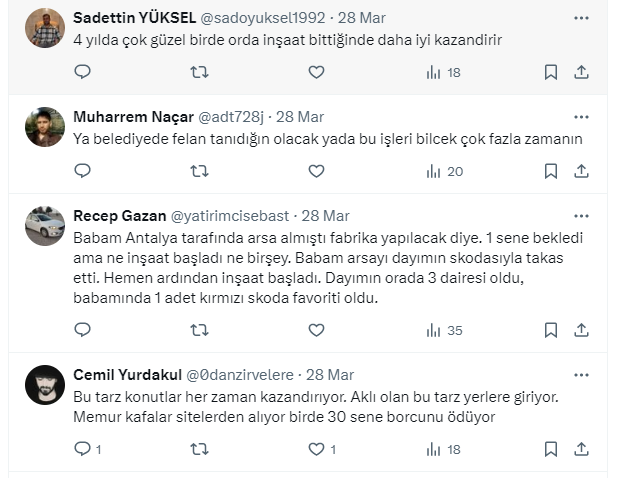The height and width of the screenshot is (478, 630).
Task: Retweet Sadettin YÜKSEL's tweet
Action: tap(199, 72)
